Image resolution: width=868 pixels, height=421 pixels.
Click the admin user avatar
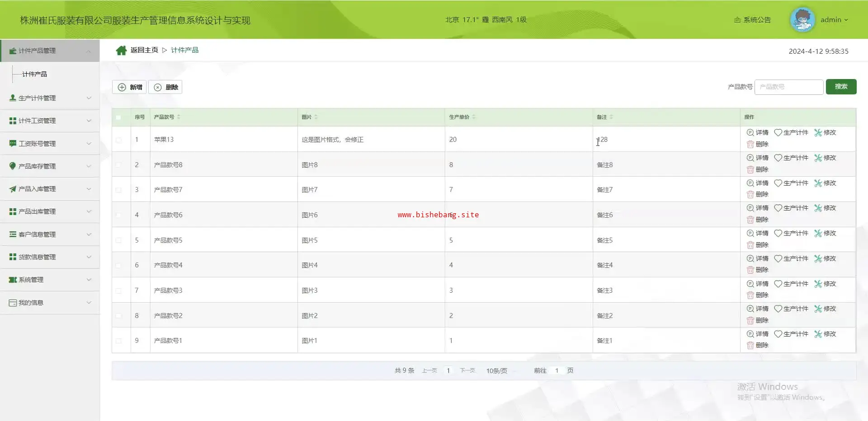tap(802, 20)
